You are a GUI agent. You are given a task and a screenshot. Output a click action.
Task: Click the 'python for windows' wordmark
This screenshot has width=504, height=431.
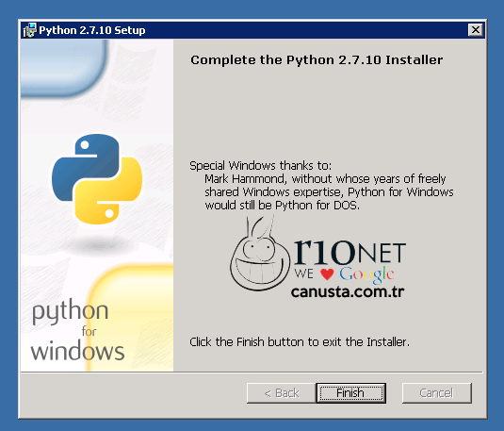click(77, 331)
